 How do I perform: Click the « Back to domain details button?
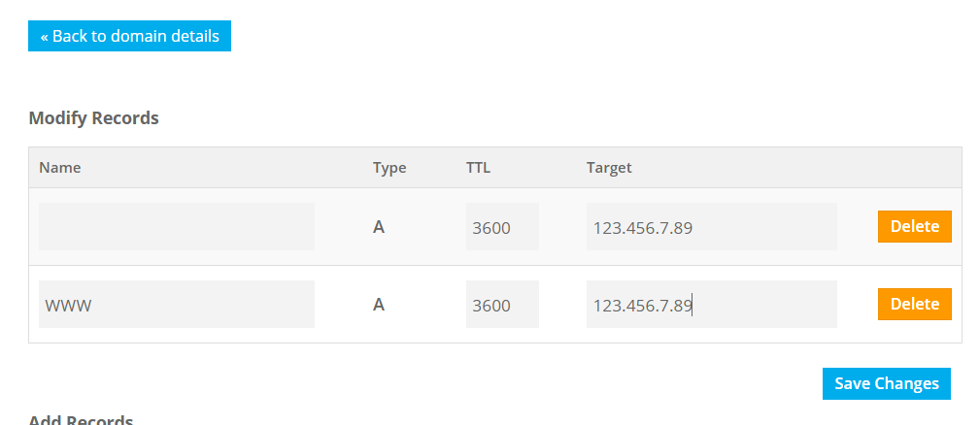point(129,36)
